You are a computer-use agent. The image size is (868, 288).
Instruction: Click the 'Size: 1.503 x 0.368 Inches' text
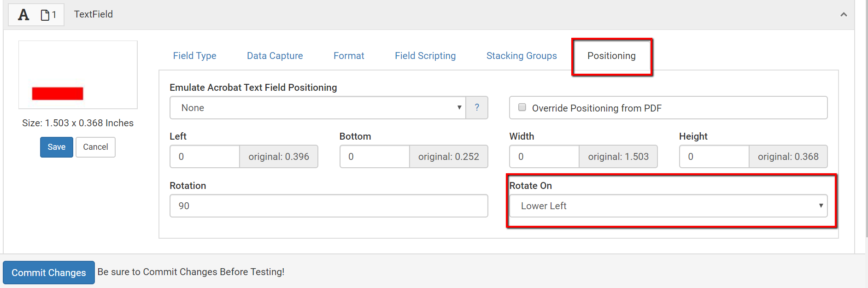tap(78, 123)
